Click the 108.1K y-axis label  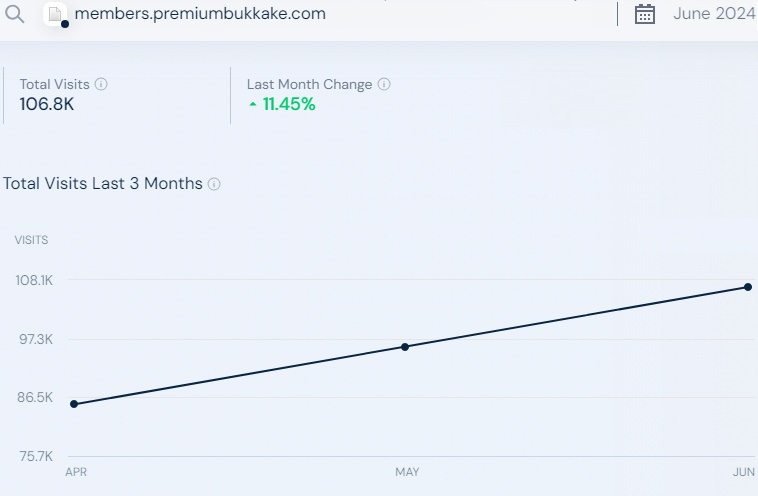click(x=34, y=280)
